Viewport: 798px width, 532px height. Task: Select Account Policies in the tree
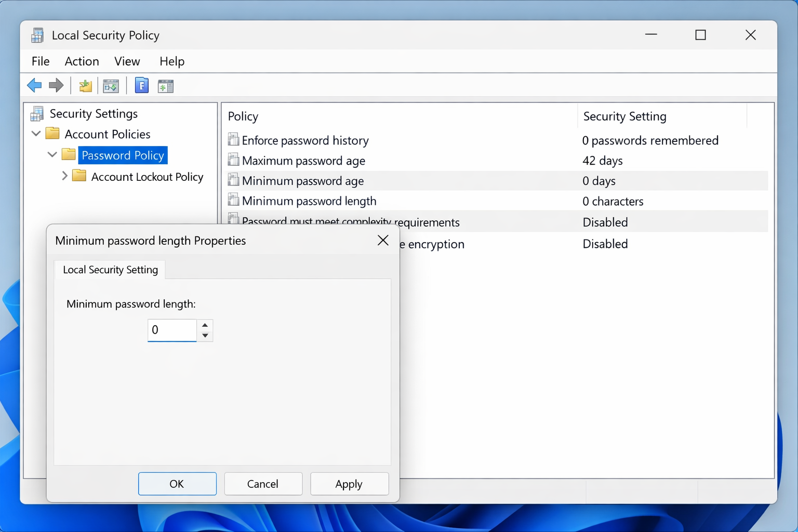(108, 134)
